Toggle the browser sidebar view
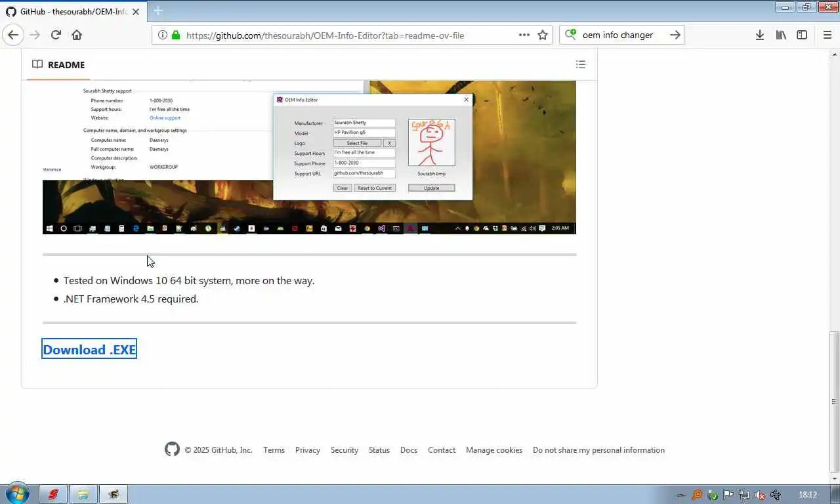Screen dimensions: 840x504 pyautogui.click(x=802, y=35)
